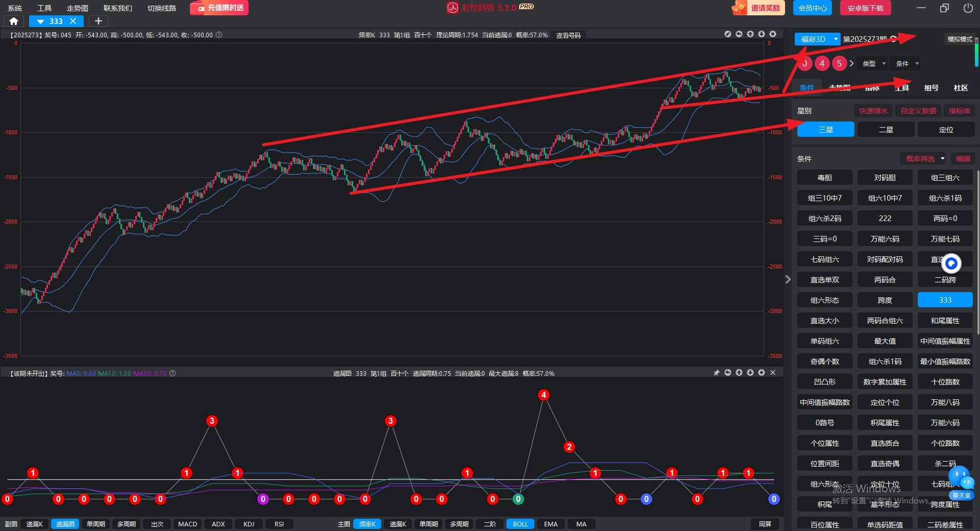980x531 pixels.
Task: Collapse the right panel with arrow handle
Action: 788,279
